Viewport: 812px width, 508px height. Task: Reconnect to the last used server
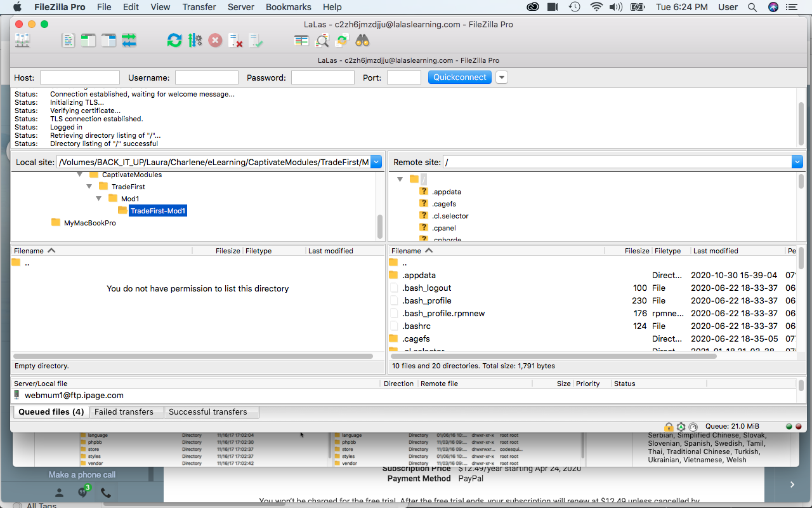[x=256, y=41]
